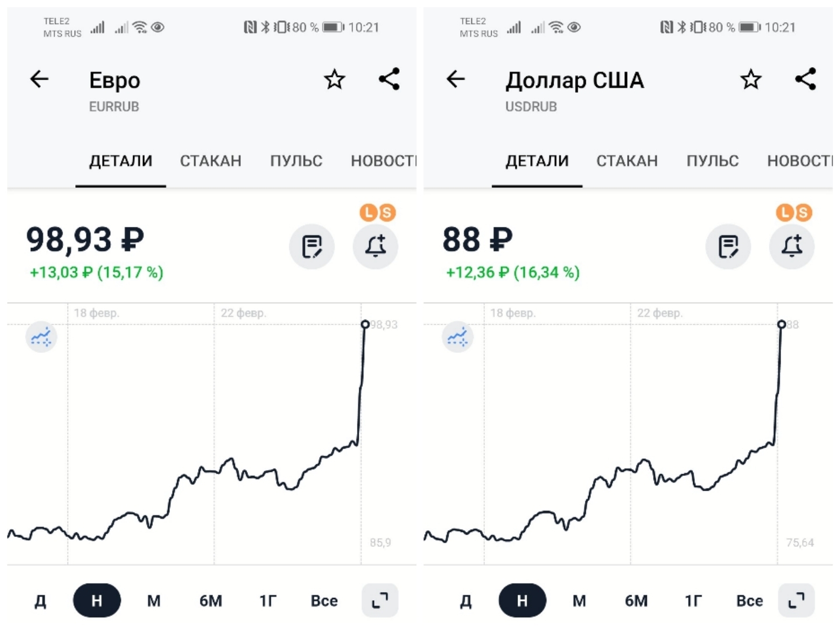The width and height of the screenshot is (840, 630).
Task: Add Евро to favorites with star
Action: pyautogui.click(x=335, y=79)
